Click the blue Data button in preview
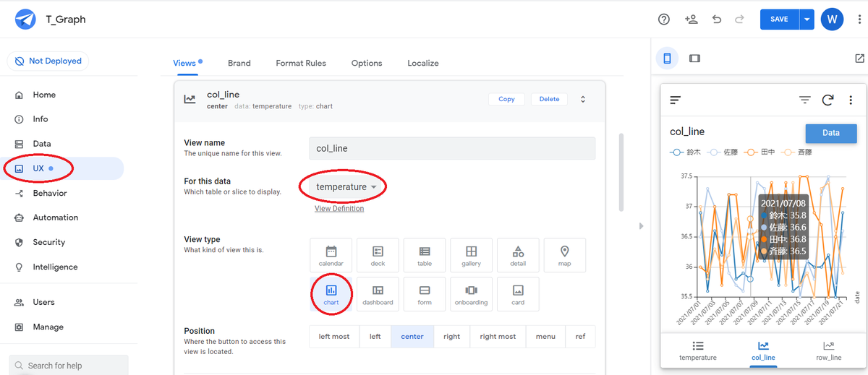The image size is (868, 375). coord(831,133)
